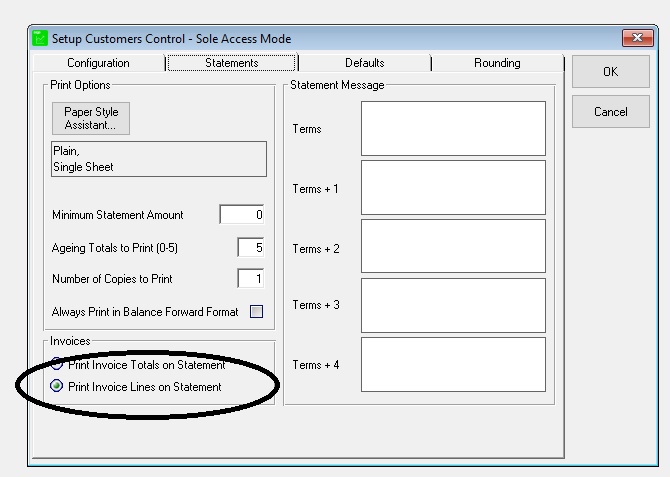Image resolution: width=670 pixels, height=477 pixels.
Task: Switch to the Configuration tab
Action: coord(98,63)
